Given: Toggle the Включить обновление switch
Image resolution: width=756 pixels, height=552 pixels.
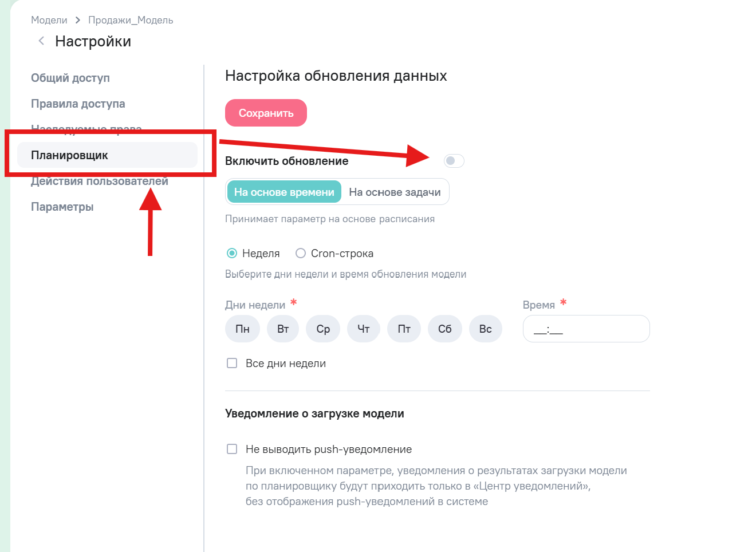Looking at the screenshot, I should pyautogui.click(x=454, y=161).
